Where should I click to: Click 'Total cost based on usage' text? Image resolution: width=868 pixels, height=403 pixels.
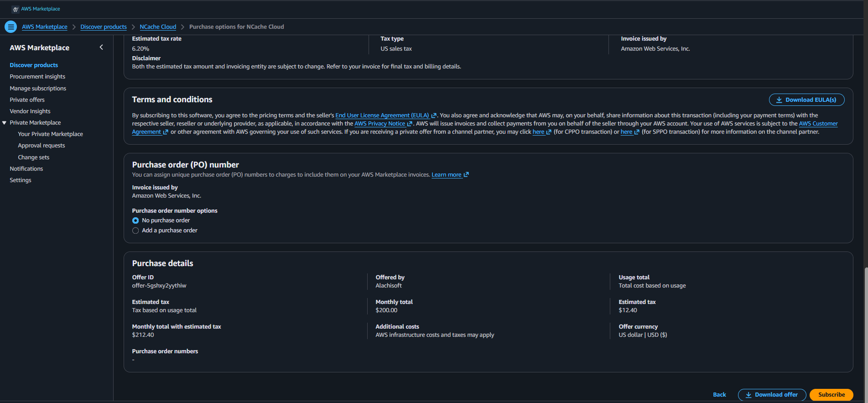652,286
